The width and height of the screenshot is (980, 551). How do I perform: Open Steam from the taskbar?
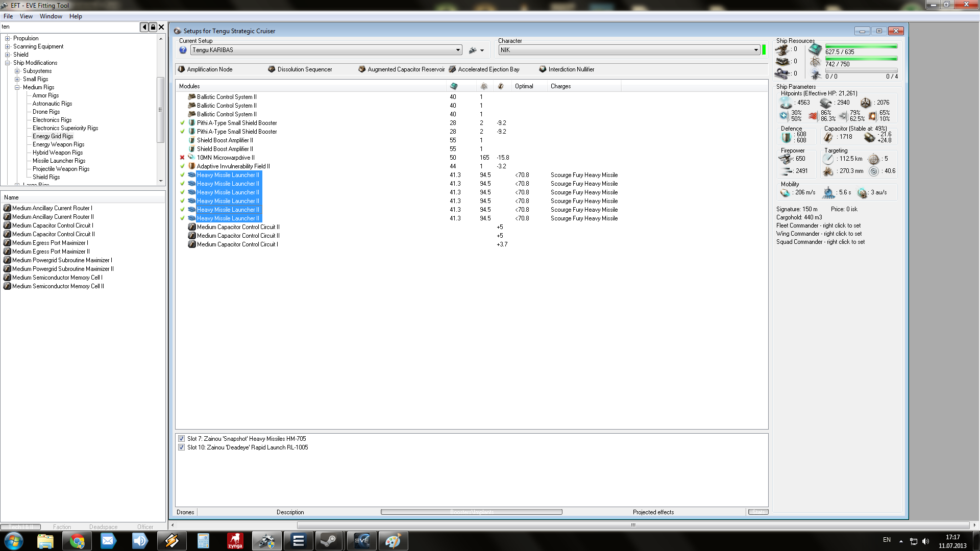[328, 541]
